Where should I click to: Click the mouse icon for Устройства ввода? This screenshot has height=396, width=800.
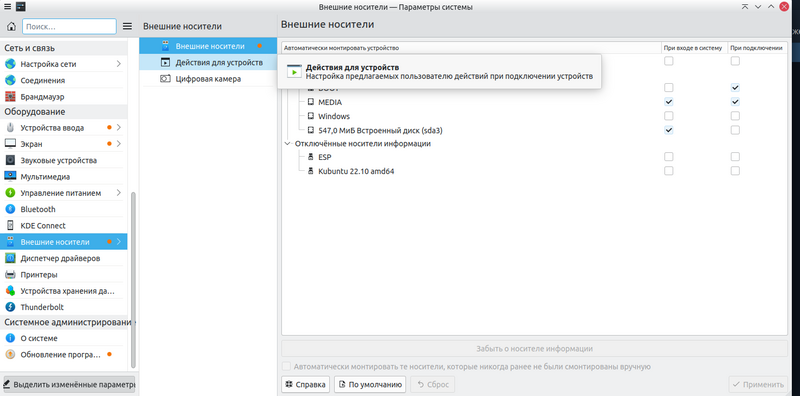10,128
